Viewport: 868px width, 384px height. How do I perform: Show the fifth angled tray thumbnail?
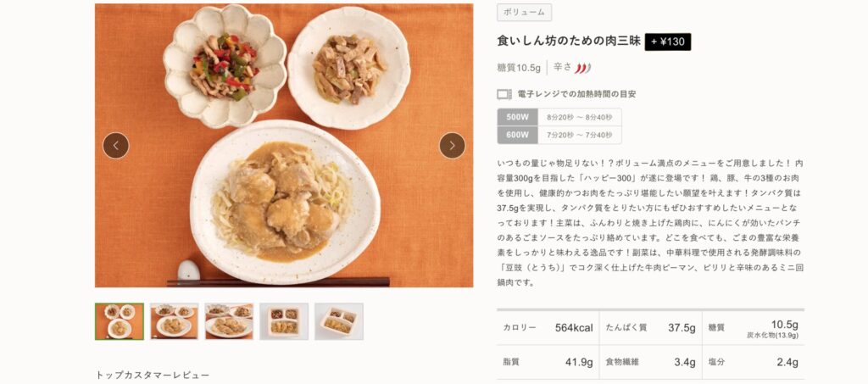tap(339, 321)
